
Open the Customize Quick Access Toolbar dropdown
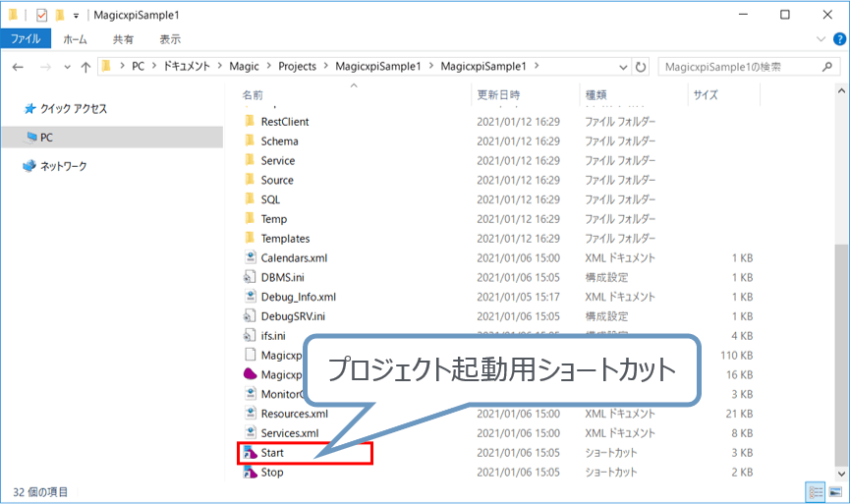pos(76,16)
